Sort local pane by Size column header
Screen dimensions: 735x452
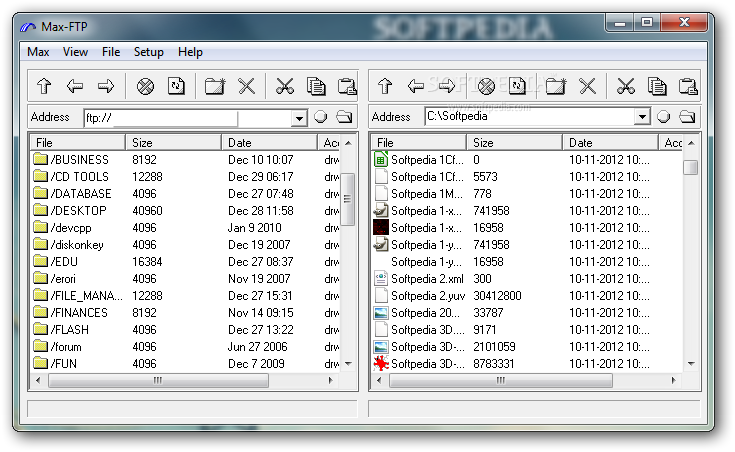[515, 143]
